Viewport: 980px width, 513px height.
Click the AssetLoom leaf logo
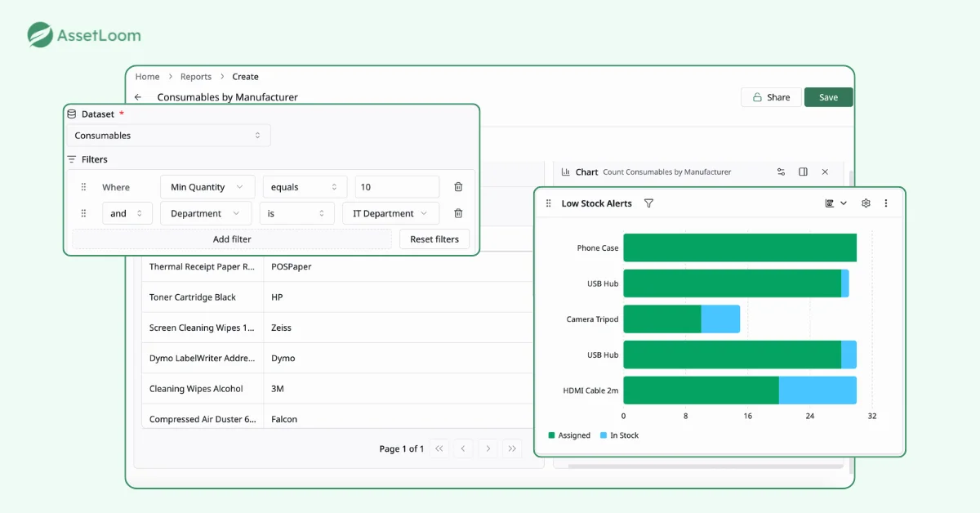[x=41, y=35]
